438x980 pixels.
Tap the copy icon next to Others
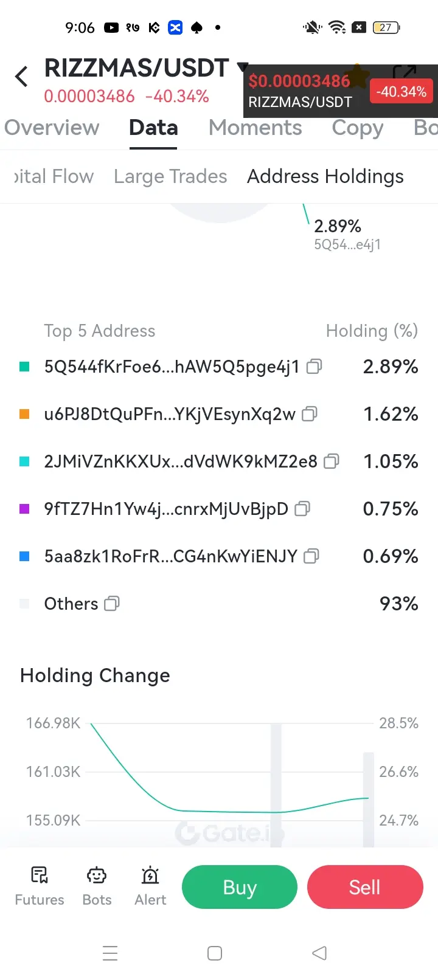112,604
